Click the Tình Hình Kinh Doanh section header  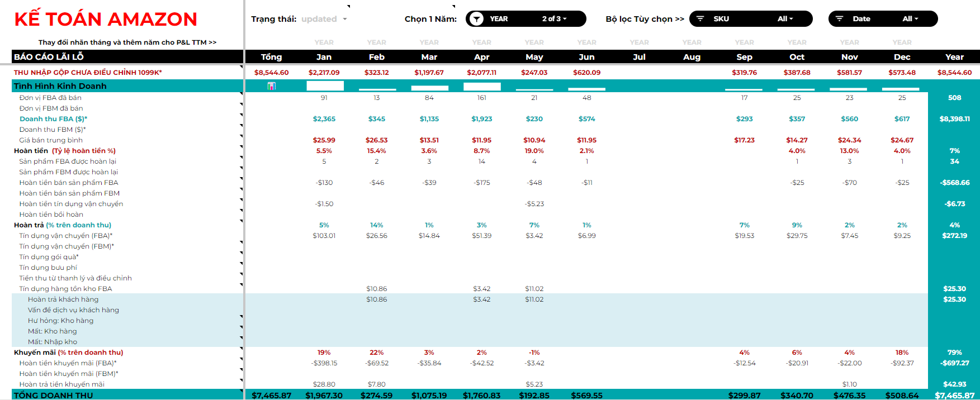click(x=60, y=86)
